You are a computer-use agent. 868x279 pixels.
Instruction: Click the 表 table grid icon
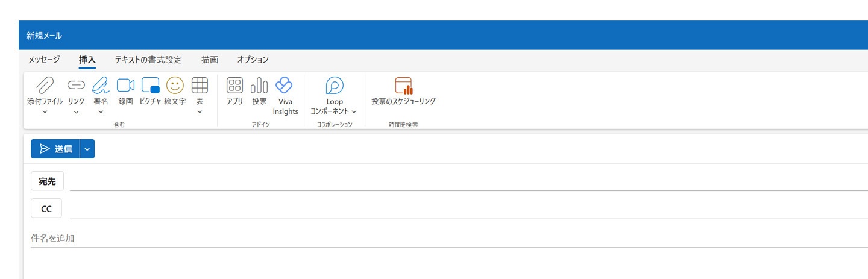pyautogui.click(x=200, y=85)
